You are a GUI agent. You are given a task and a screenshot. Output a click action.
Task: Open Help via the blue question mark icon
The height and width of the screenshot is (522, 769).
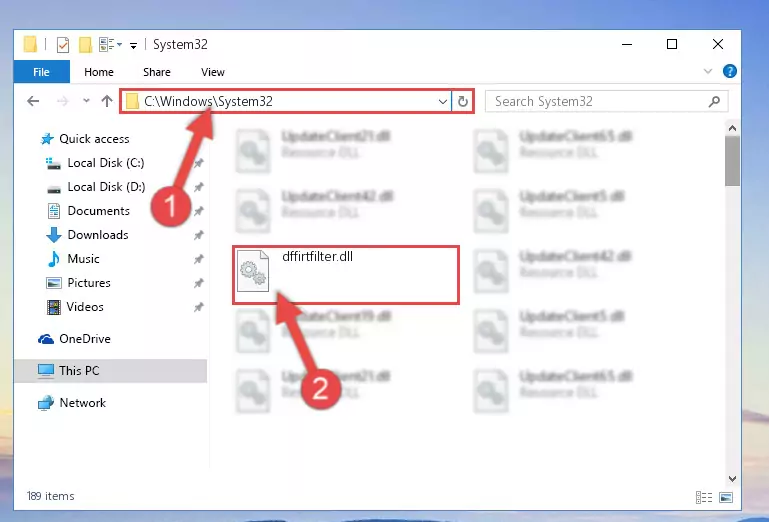click(729, 71)
